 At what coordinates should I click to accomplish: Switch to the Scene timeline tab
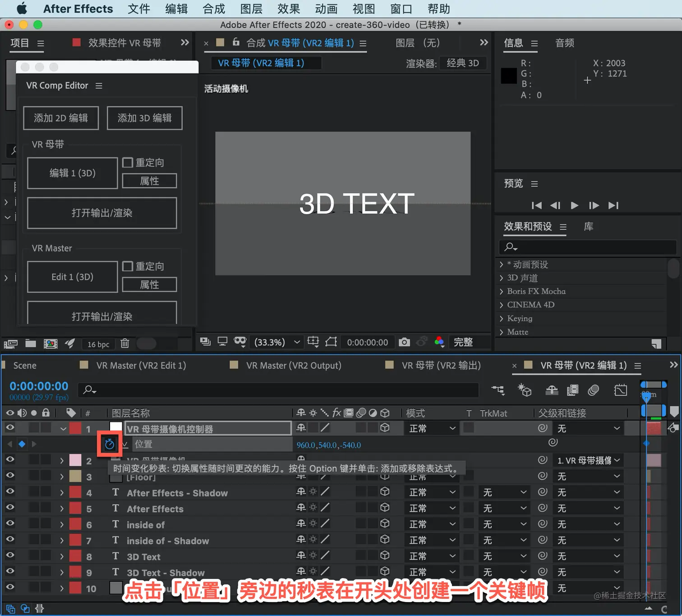coord(25,366)
